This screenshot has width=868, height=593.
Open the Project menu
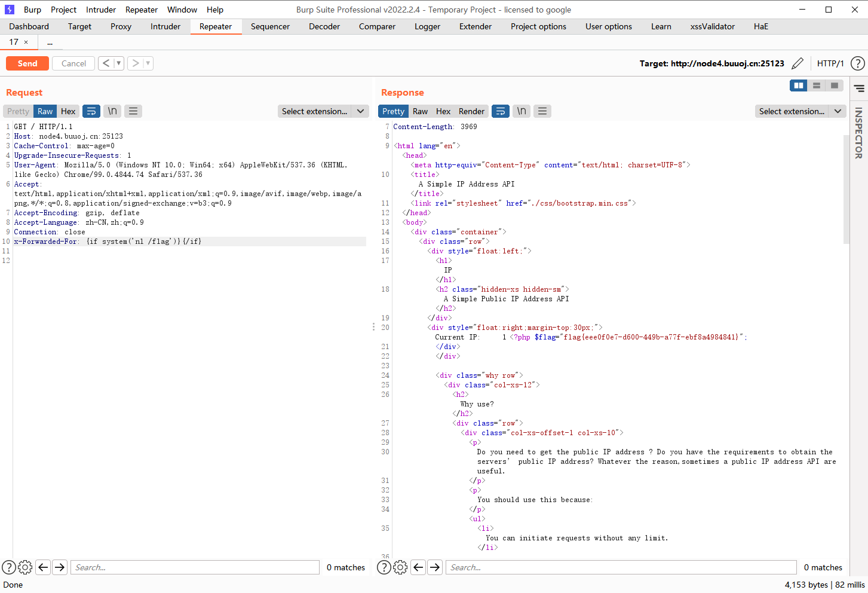pyautogui.click(x=63, y=10)
